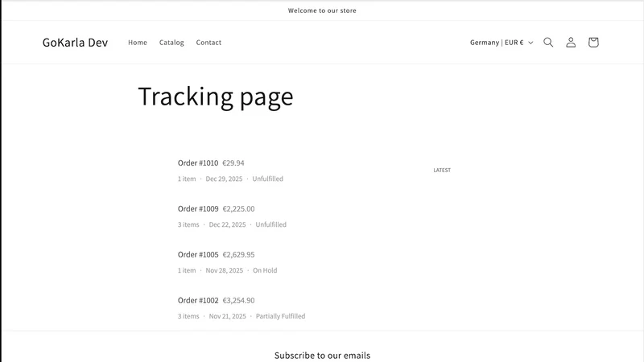
Task: Click the GoKarla Dev store logo
Action: point(75,43)
